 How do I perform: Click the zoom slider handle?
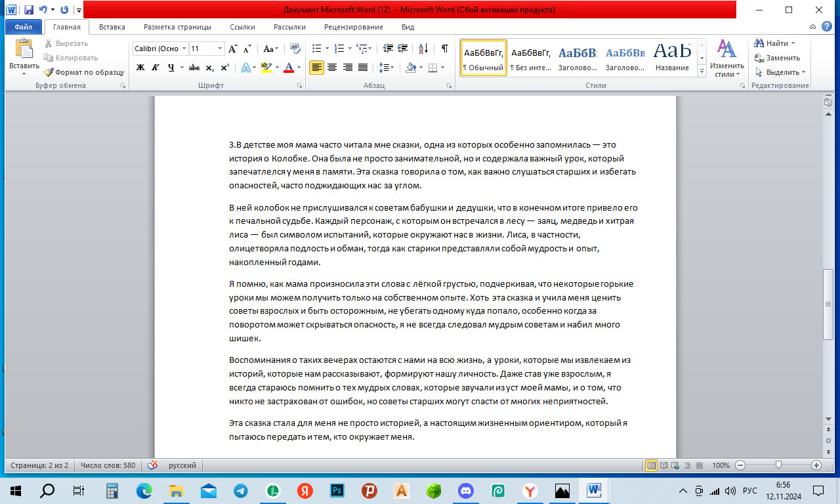(778, 465)
